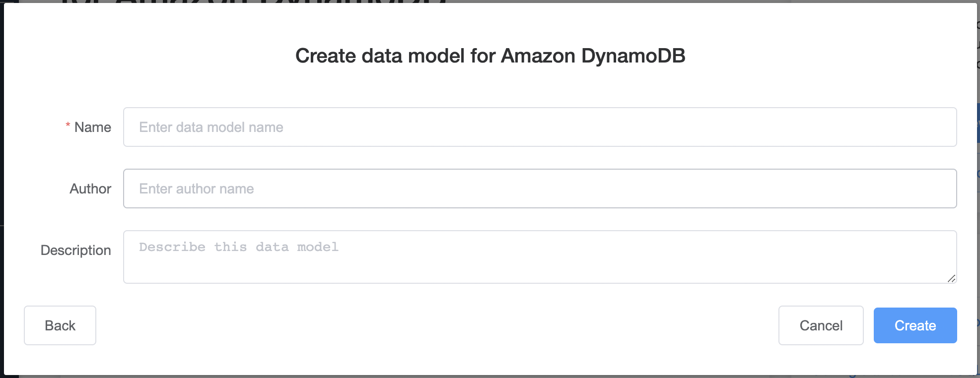Viewport: 980px width, 378px height.
Task: Dismiss the dialog via Cancel
Action: (x=821, y=325)
